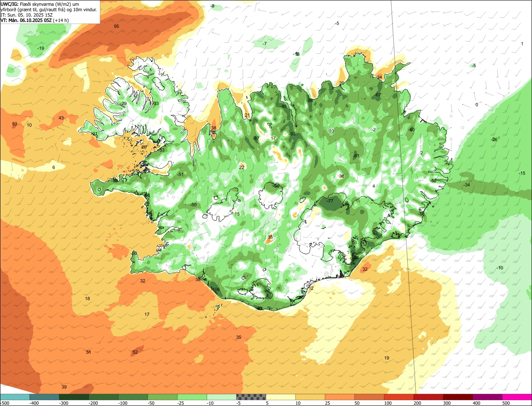Click the map value '-106' on the south coast
This screenshot has height=406, width=532.
point(215,289)
